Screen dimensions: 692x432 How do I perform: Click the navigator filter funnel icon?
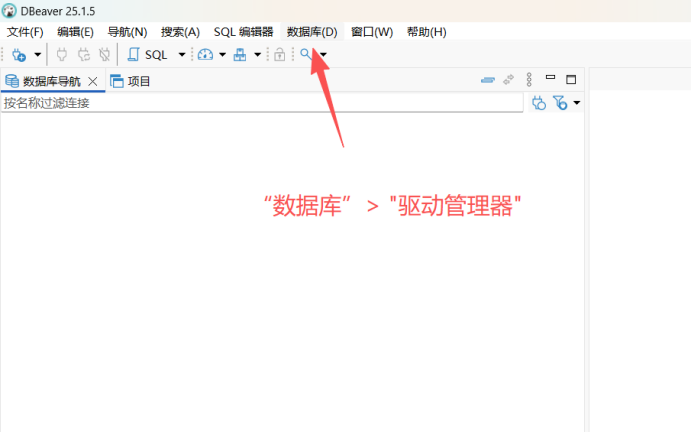pyautogui.click(x=560, y=103)
